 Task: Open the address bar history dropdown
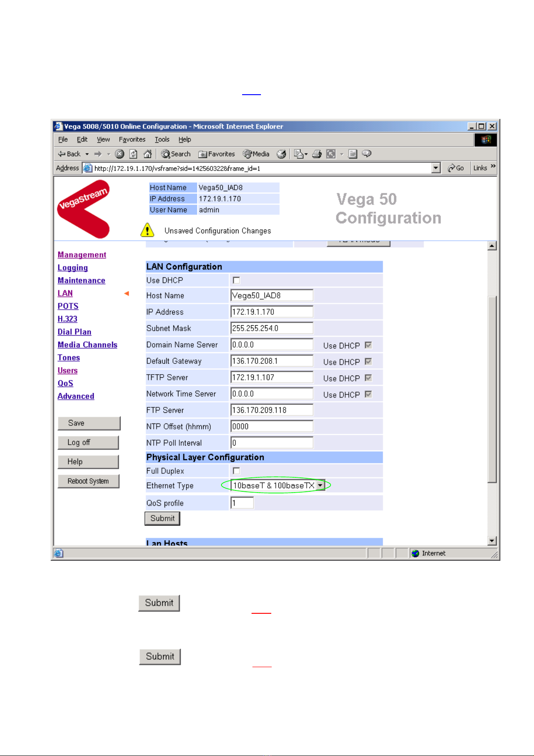pyautogui.click(x=436, y=168)
